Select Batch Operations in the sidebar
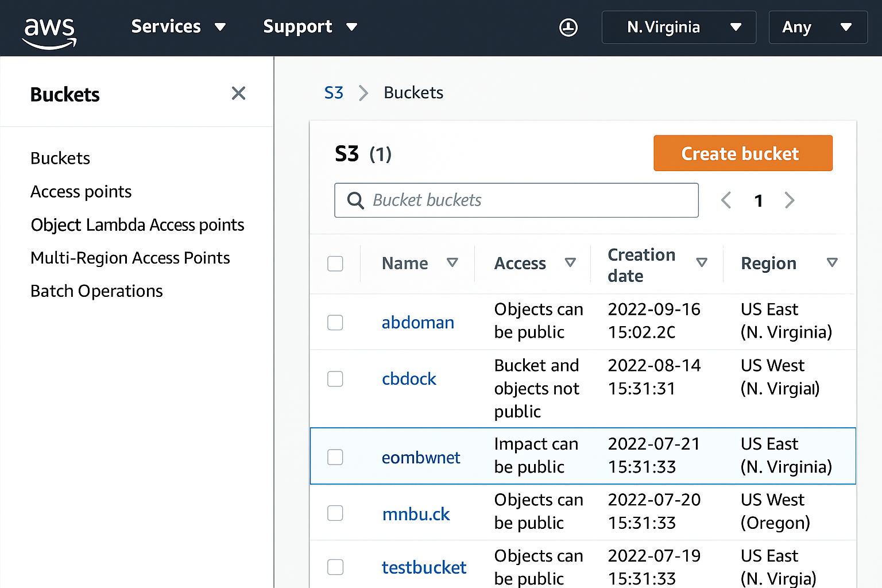This screenshot has height=588, width=882. tap(96, 291)
